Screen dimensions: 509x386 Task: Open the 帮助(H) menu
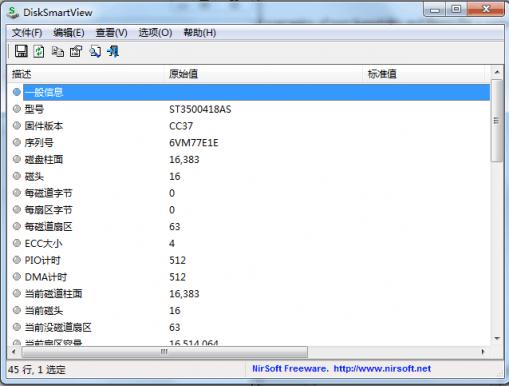point(200,33)
